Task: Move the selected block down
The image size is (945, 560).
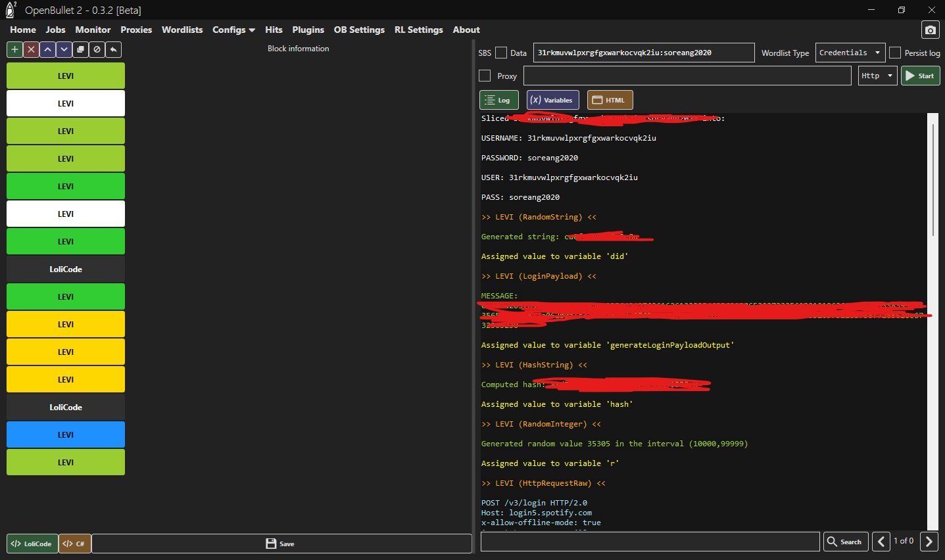Action: point(64,49)
